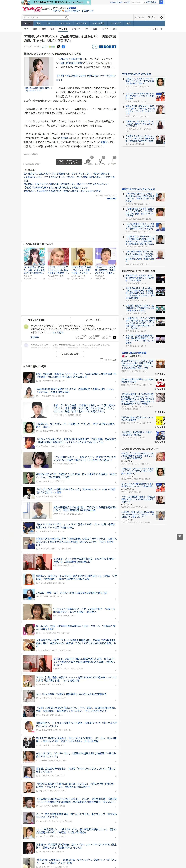Click the back-to-top arrow button
186x868 pixels.
point(180,537)
